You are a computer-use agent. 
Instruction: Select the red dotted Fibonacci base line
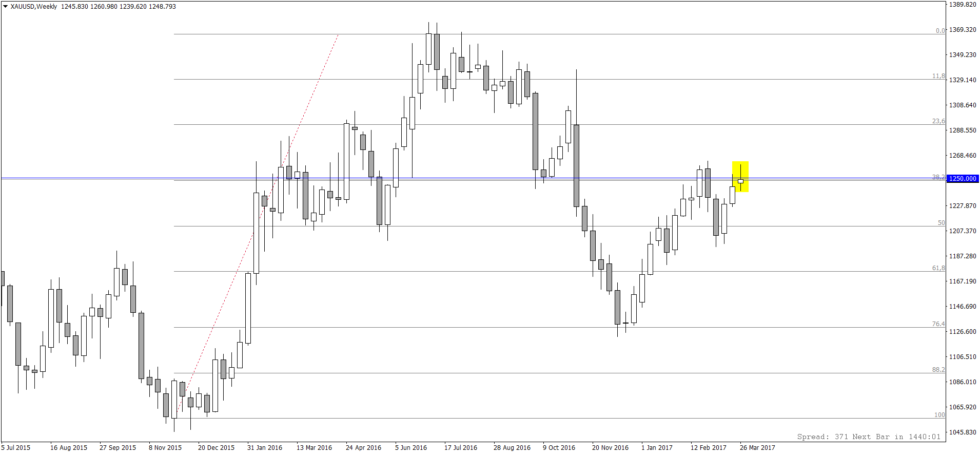point(257,226)
